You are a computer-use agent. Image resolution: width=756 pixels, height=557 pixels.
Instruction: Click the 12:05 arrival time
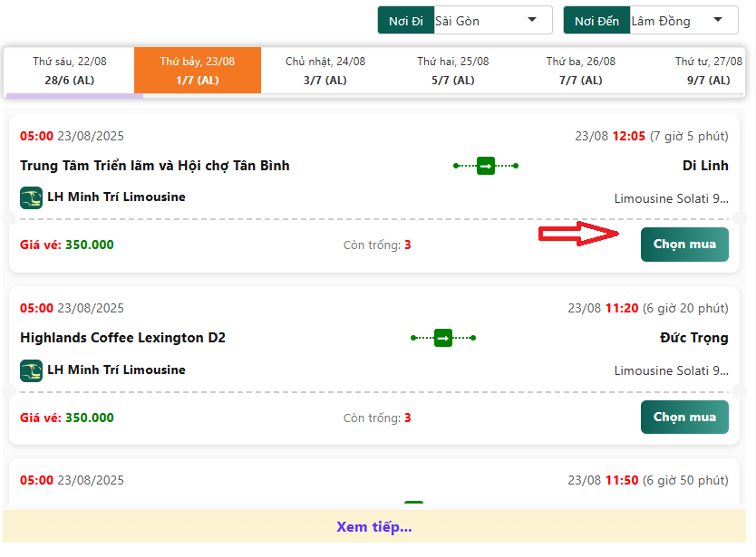pyautogui.click(x=629, y=136)
